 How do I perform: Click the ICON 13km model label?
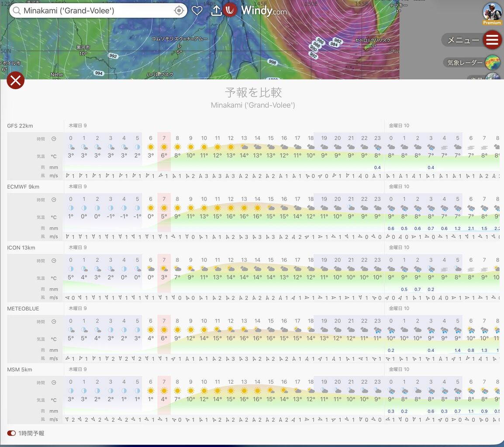(x=21, y=248)
